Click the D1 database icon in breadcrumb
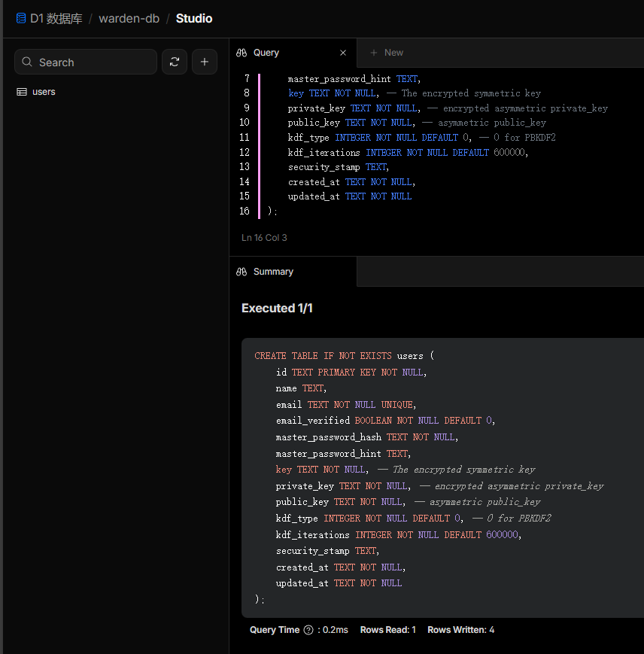 click(x=21, y=18)
